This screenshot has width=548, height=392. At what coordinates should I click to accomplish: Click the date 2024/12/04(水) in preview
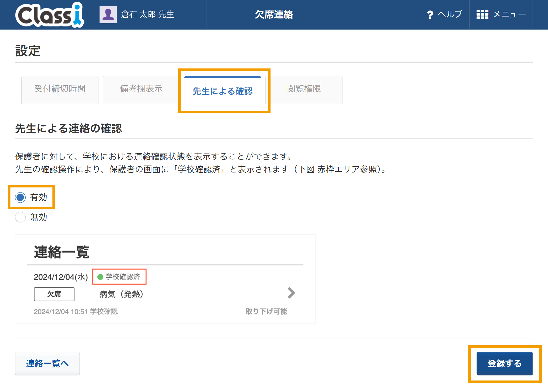(x=61, y=277)
